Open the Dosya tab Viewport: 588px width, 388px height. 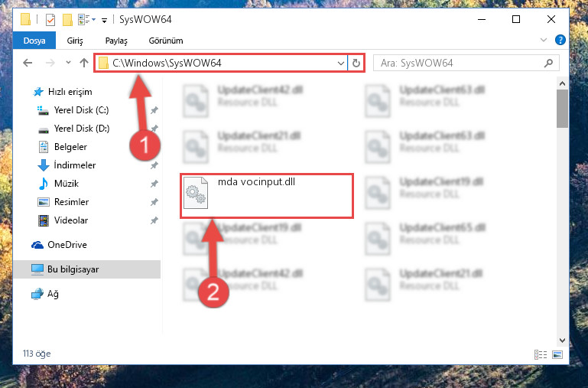point(34,41)
